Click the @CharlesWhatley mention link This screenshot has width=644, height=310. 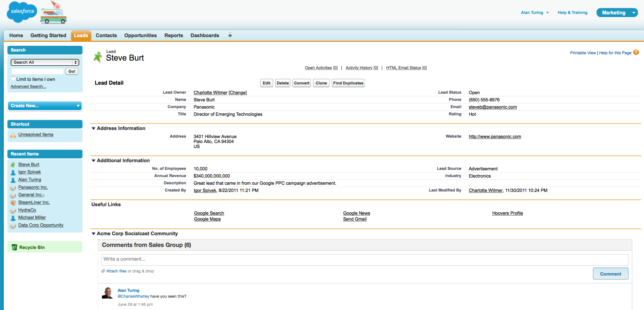tap(133, 296)
